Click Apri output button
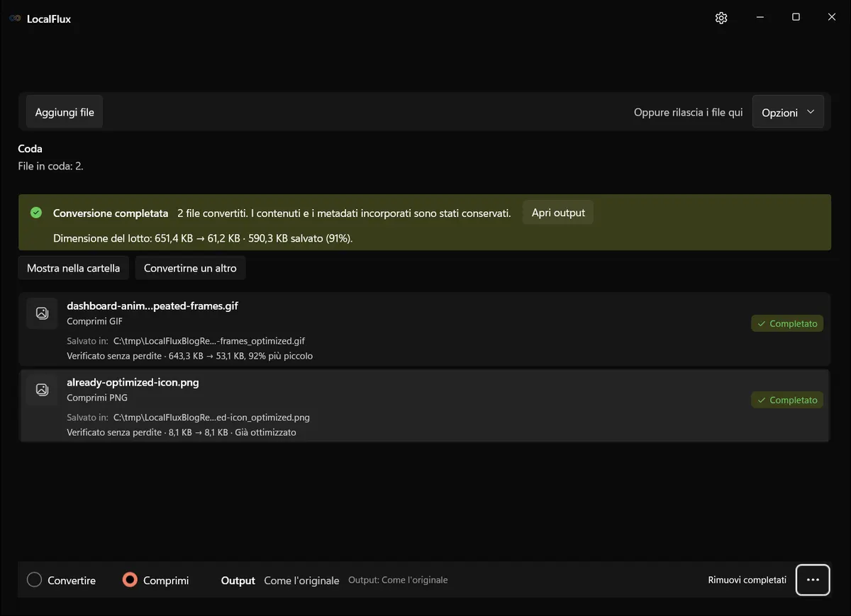851x616 pixels. tap(558, 213)
